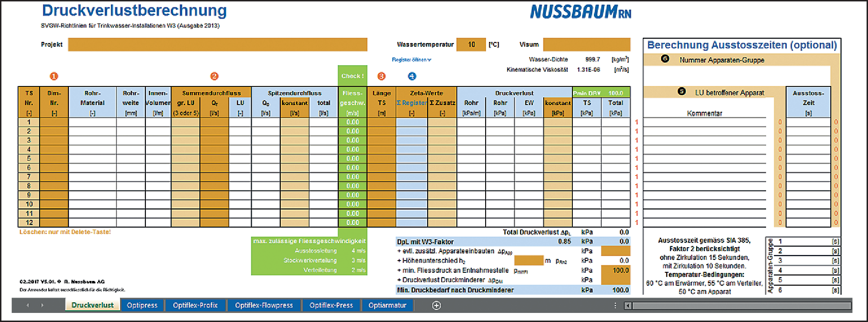Image resolution: width=868 pixels, height=322 pixels.
Task: Select the Visum input field
Action: 587,45
